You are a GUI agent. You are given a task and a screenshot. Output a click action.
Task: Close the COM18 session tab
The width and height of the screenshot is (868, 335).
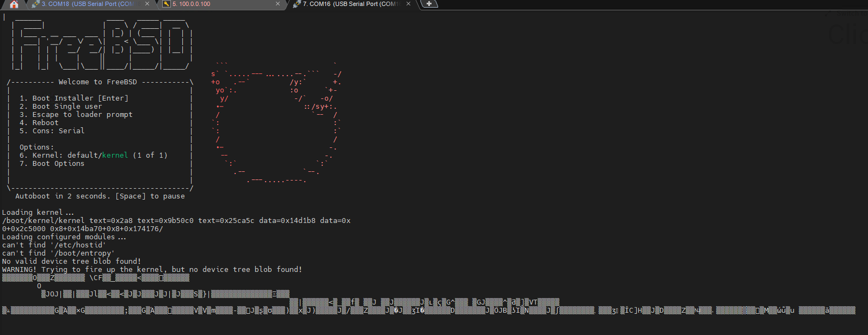pos(147,4)
